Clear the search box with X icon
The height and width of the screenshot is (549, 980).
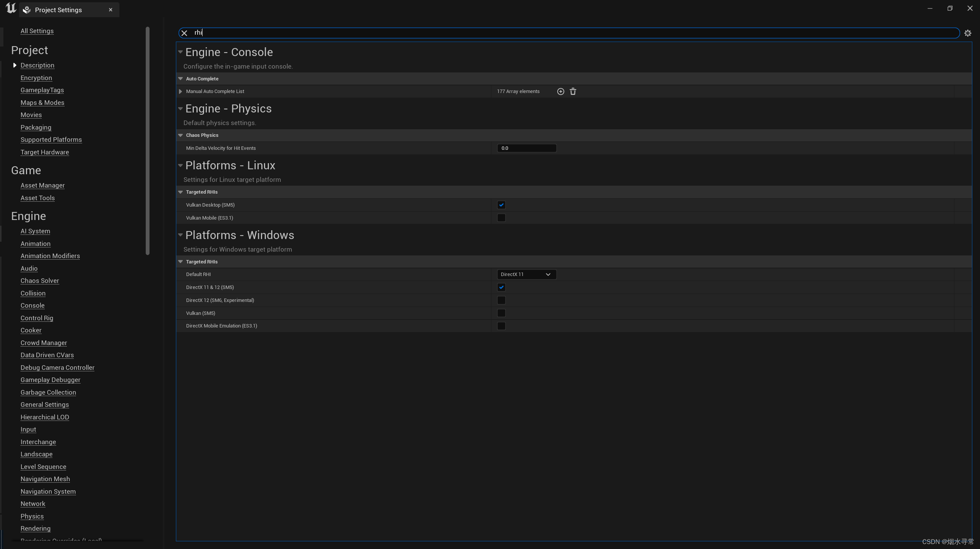tap(184, 33)
